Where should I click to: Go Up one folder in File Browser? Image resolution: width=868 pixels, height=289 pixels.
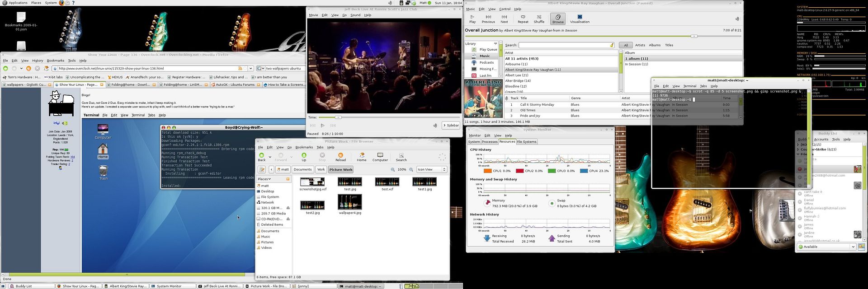pyautogui.click(x=304, y=157)
